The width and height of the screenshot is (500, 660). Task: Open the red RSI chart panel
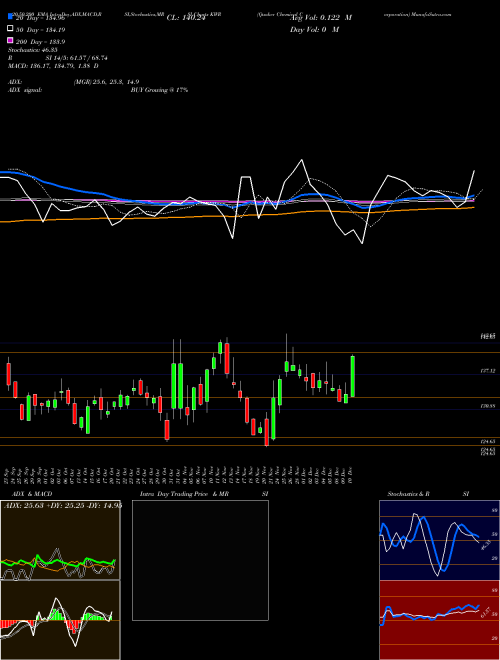439,620
